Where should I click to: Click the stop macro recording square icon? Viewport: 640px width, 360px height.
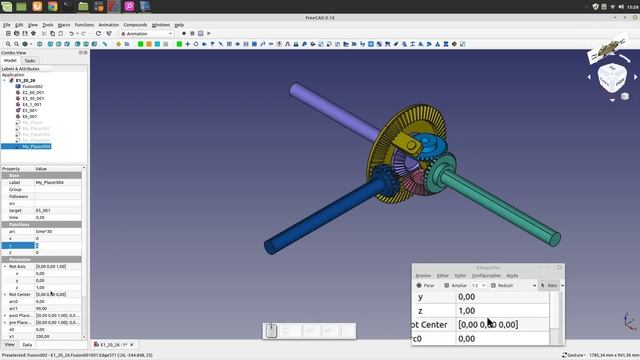(192, 33)
